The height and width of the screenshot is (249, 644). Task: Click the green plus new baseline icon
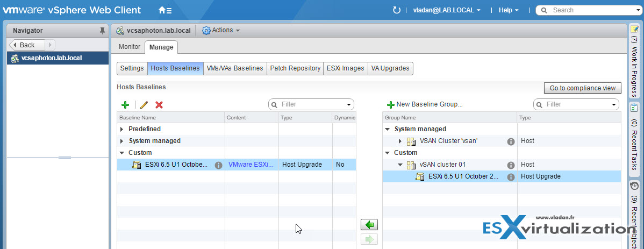tap(125, 105)
